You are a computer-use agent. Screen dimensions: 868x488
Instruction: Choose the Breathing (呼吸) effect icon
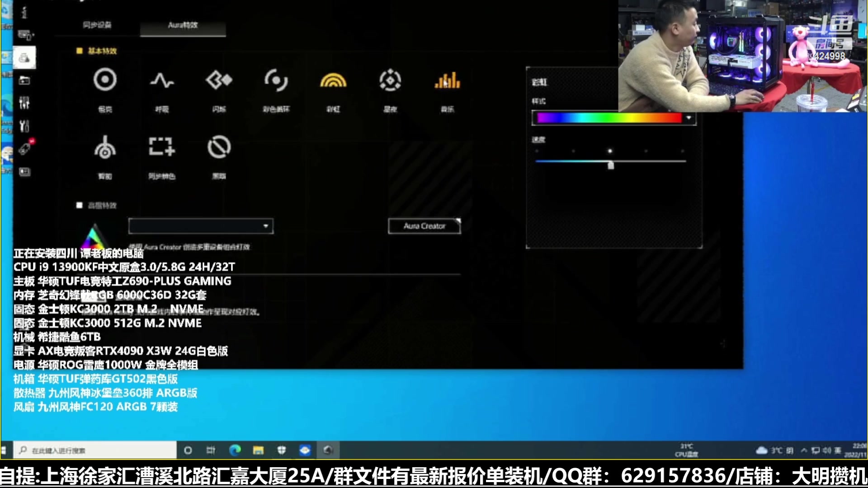(x=162, y=80)
